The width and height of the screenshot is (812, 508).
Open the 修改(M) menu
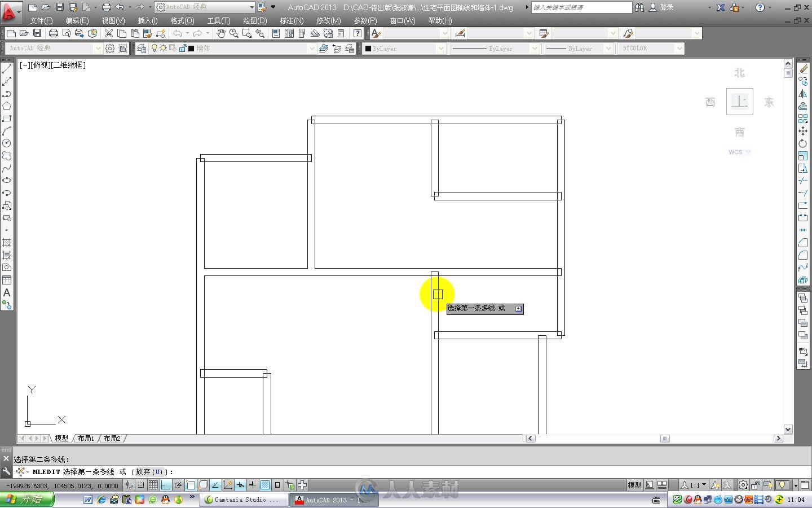click(329, 20)
